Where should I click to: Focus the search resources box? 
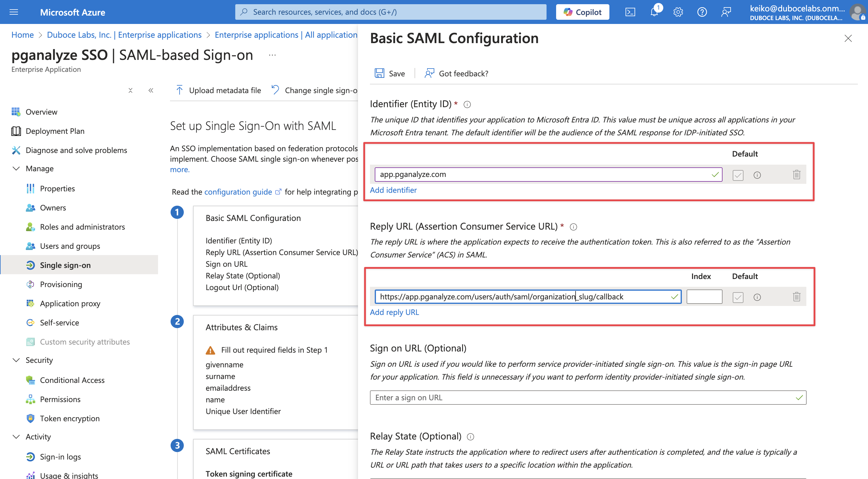pos(391,12)
